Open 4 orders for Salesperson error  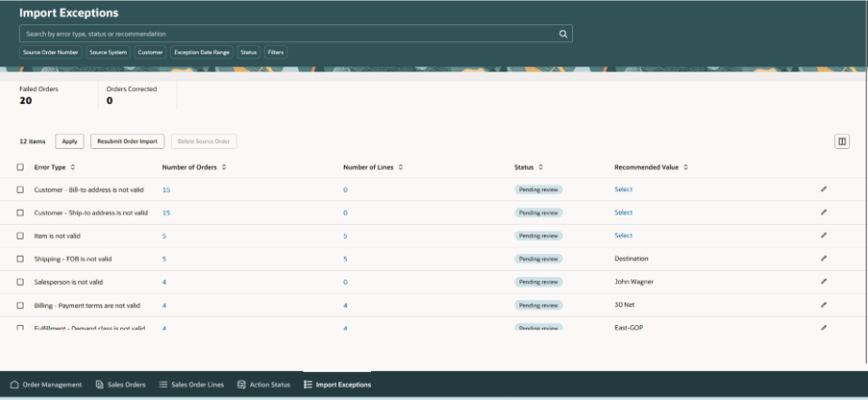tap(164, 282)
